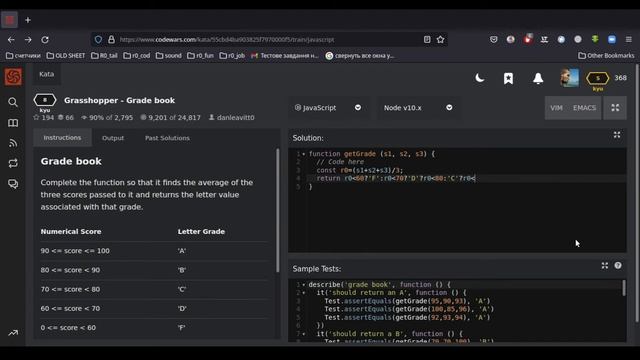Screen dimensions: 640x360
Task: Open the Kumite icon in sidebar
Action: pos(13,163)
